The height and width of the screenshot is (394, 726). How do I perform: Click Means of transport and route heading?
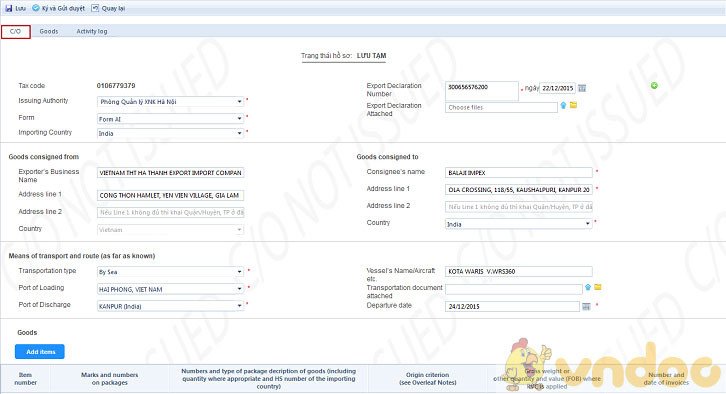82,256
